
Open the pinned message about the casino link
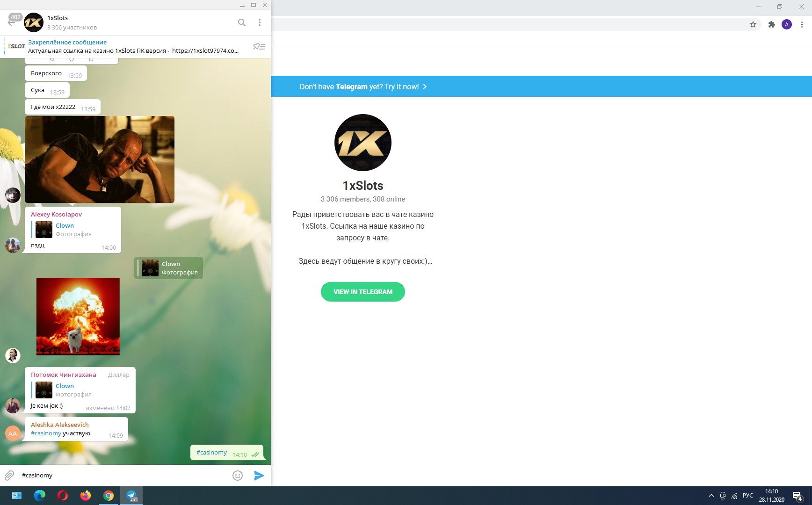[x=133, y=46]
